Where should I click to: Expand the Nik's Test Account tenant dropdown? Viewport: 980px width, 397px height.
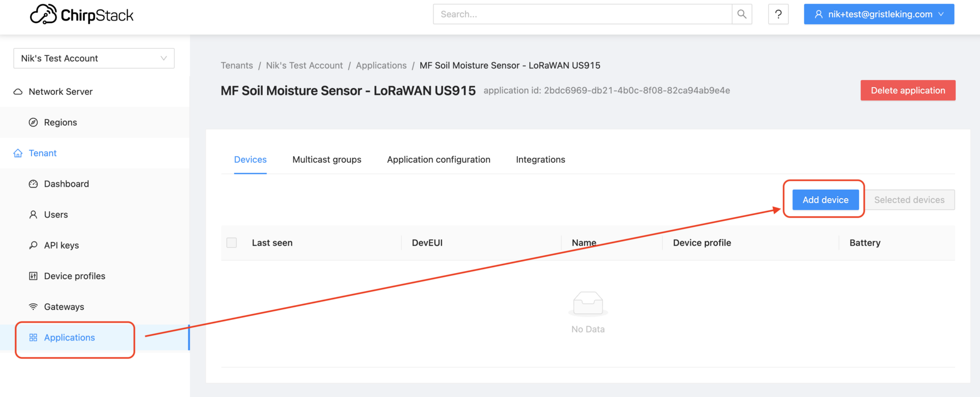pyautogui.click(x=94, y=58)
